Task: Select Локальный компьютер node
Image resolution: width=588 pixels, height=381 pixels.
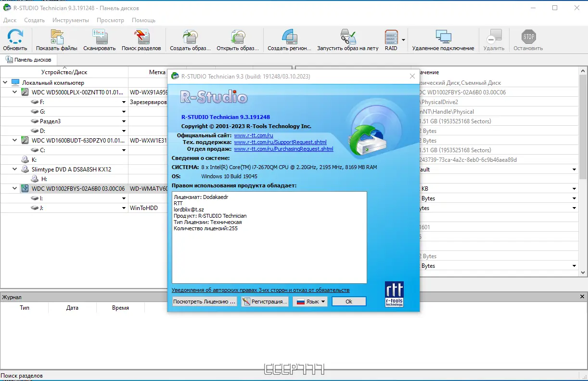Action: [x=48, y=82]
